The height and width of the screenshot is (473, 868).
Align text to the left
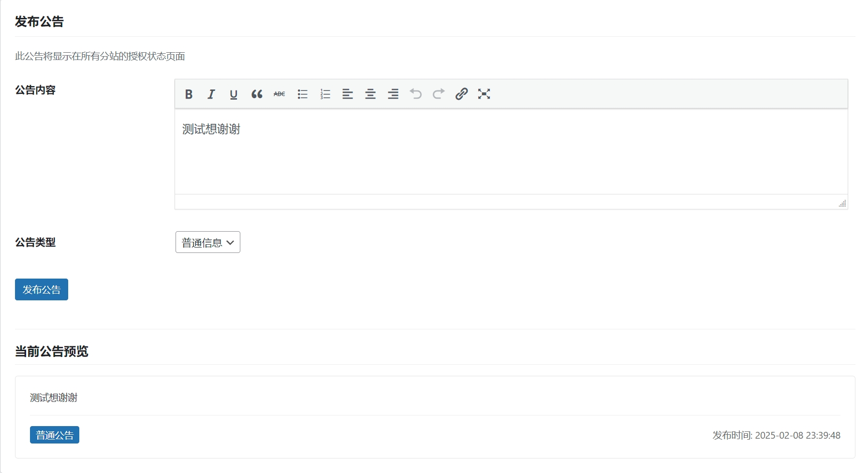(x=348, y=94)
